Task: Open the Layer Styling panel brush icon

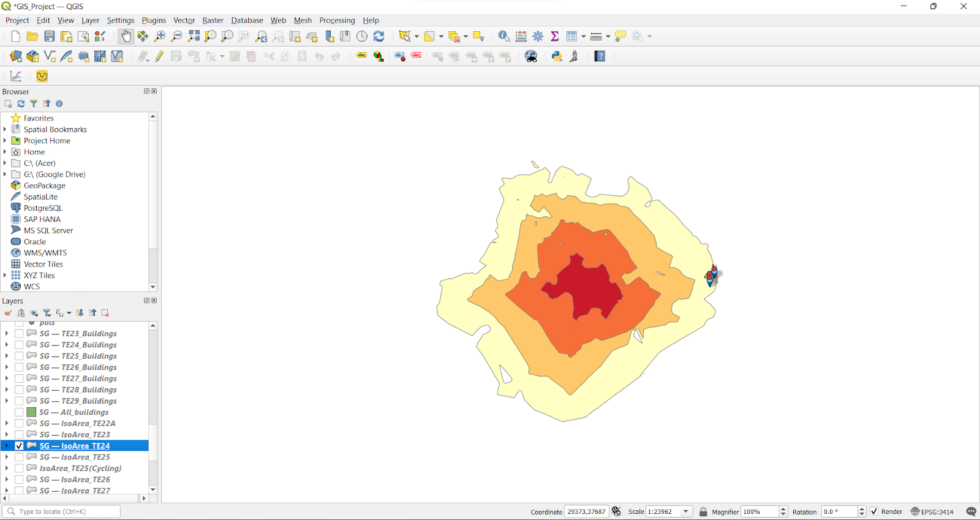Action: pos(8,313)
